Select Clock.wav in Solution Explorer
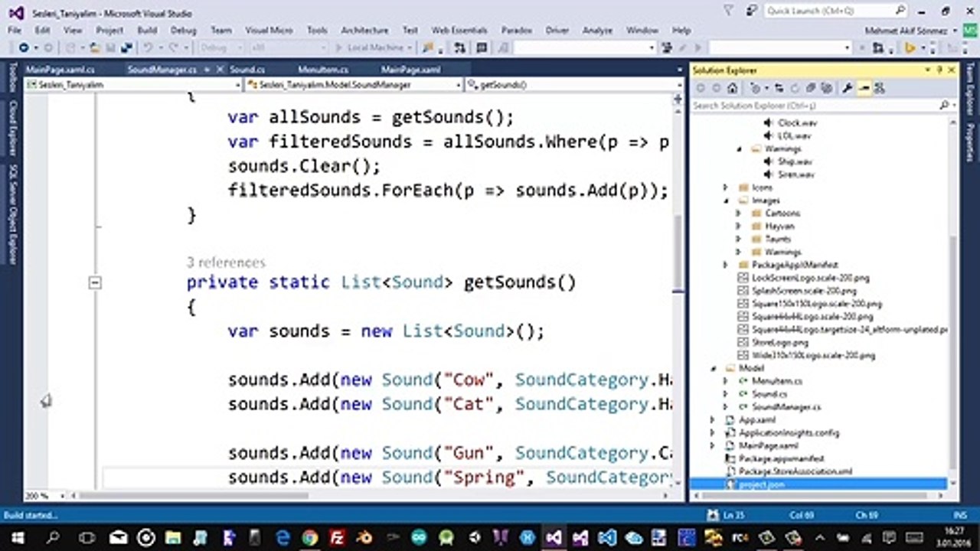This screenshot has height=551, width=980. point(799,122)
